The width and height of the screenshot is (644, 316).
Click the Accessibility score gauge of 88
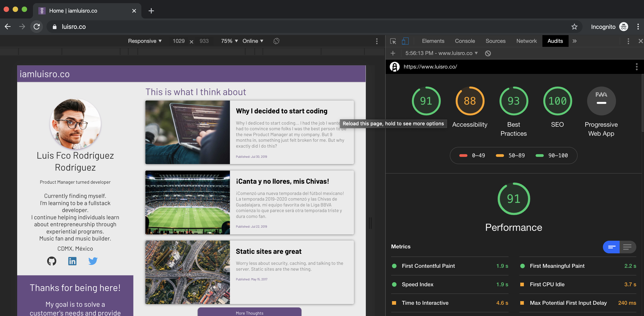pos(470,101)
